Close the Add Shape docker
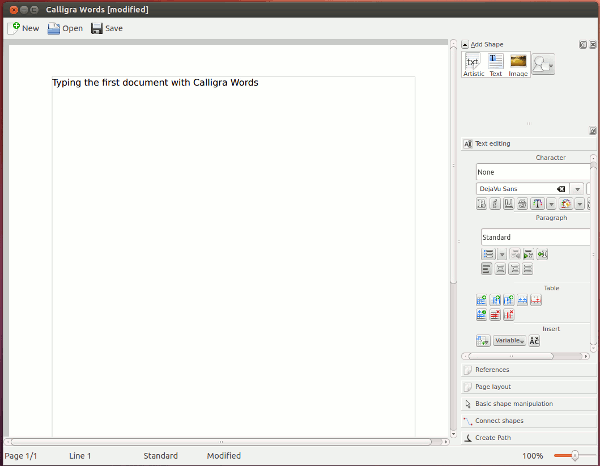 593,45
